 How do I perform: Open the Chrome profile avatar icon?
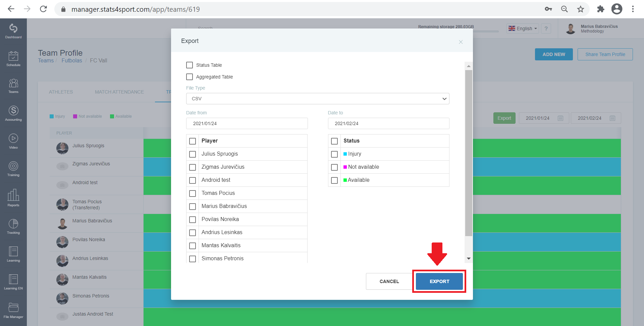click(617, 9)
